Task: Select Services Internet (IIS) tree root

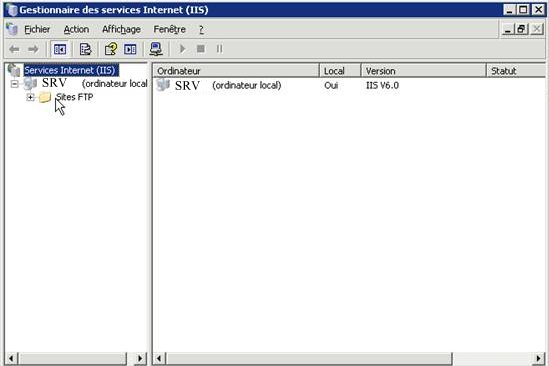Action: (70, 70)
